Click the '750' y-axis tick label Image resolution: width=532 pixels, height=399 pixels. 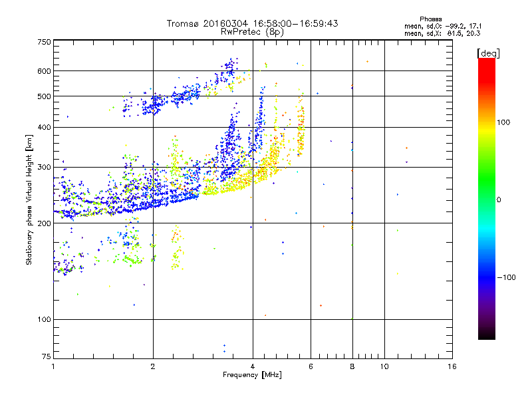tap(44, 42)
